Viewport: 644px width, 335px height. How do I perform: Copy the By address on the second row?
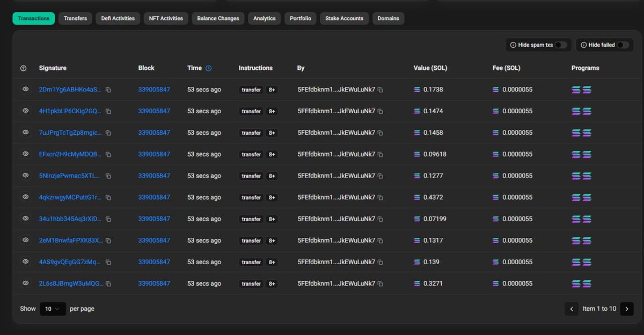coord(380,111)
